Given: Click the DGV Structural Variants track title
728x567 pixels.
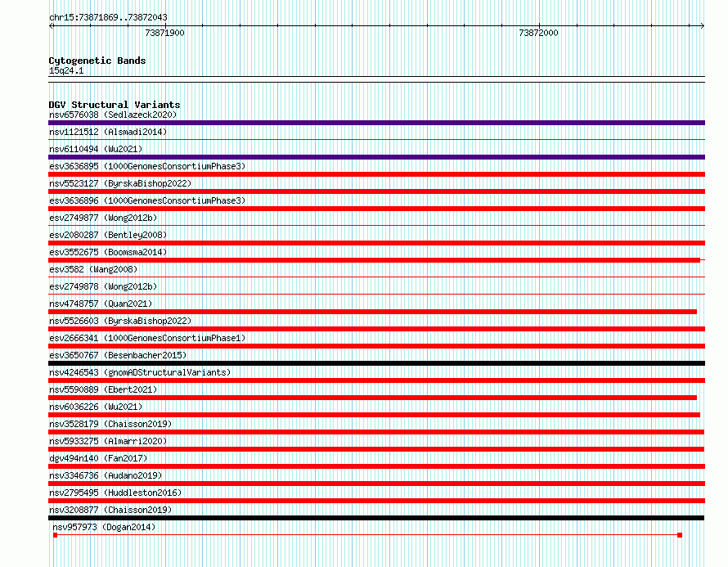Looking at the screenshot, I should point(115,105).
